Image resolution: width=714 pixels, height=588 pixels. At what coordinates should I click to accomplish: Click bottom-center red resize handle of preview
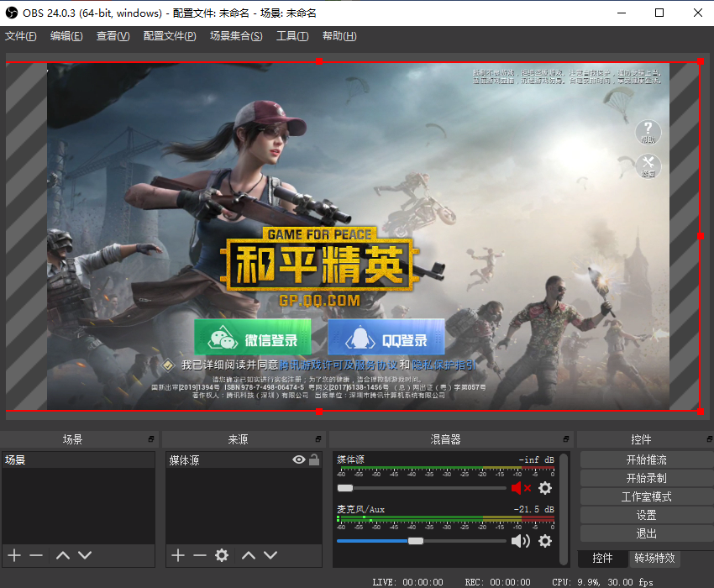[319, 412]
